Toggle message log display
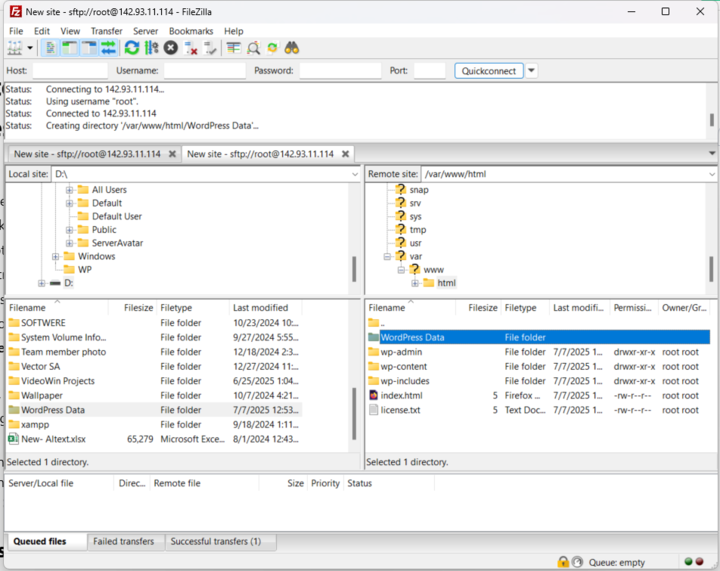Image resolution: width=720 pixels, height=571 pixels. pos(50,48)
